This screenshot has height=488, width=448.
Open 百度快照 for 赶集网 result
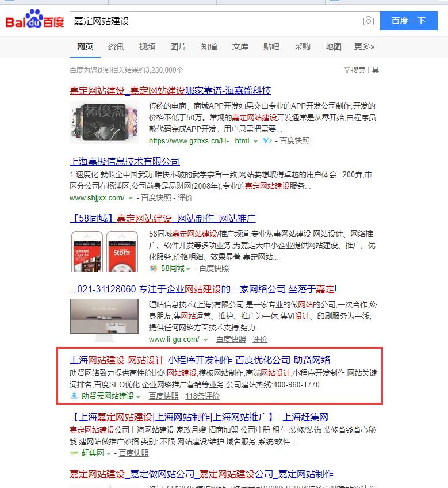(x=134, y=453)
